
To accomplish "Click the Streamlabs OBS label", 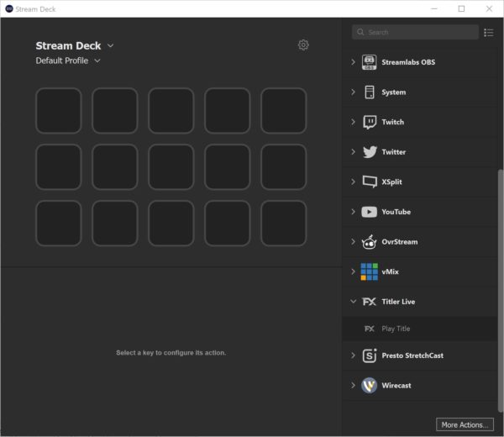I will (408, 62).
